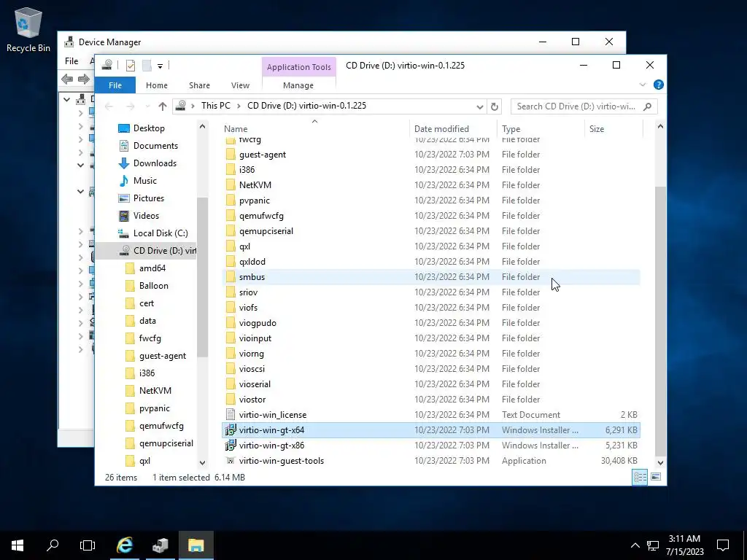Click navigation pane scroll down arrow
This screenshot has width=747, height=560.
click(203, 462)
